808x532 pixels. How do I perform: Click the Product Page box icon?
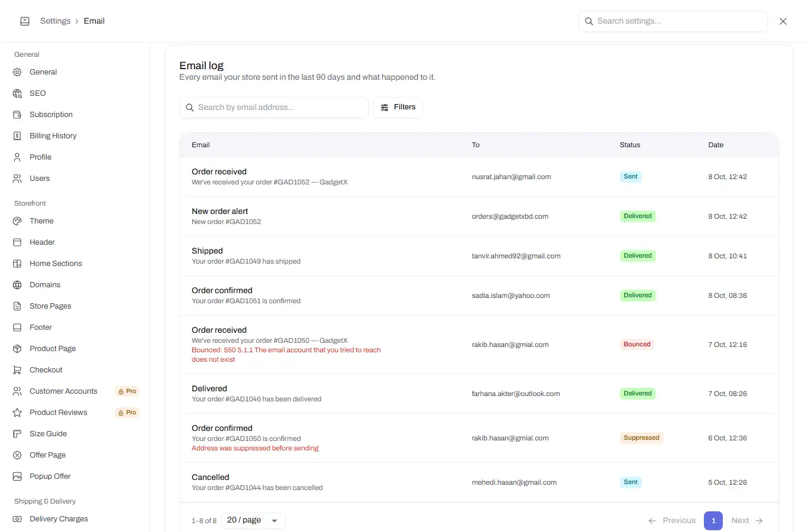pyautogui.click(x=17, y=349)
